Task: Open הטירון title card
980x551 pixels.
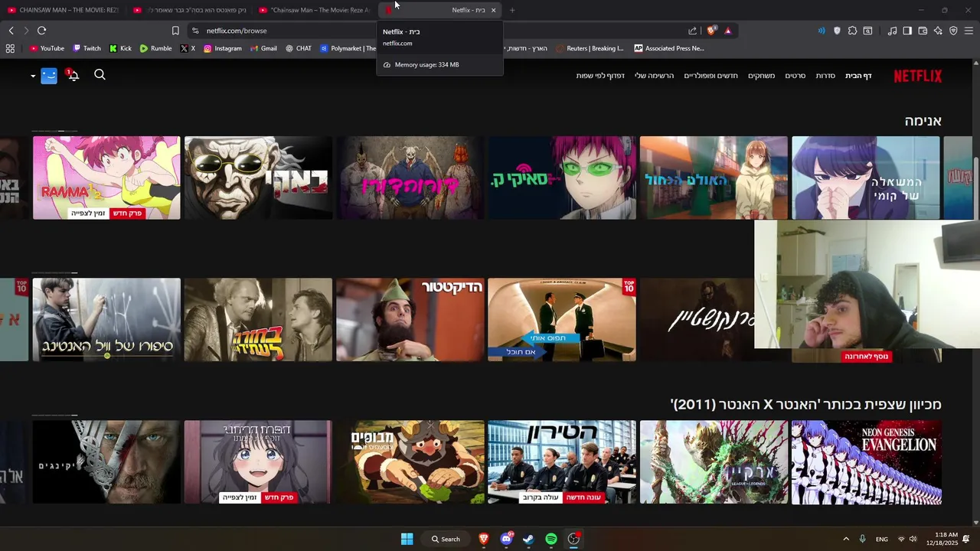Action: click(562, 462)
